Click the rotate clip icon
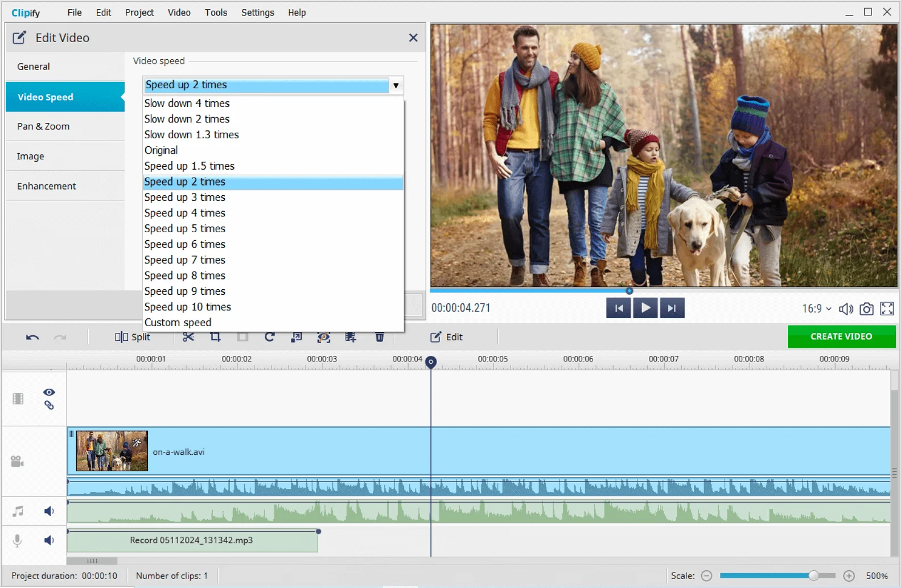The width and height of the screenshot is (901, 588). (x=270, y=337)
